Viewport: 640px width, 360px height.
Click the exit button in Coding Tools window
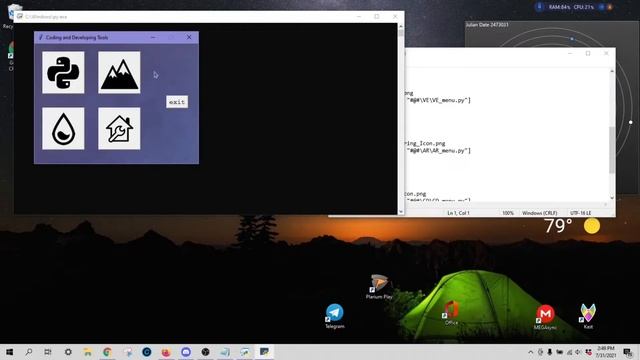click(177, 102)
